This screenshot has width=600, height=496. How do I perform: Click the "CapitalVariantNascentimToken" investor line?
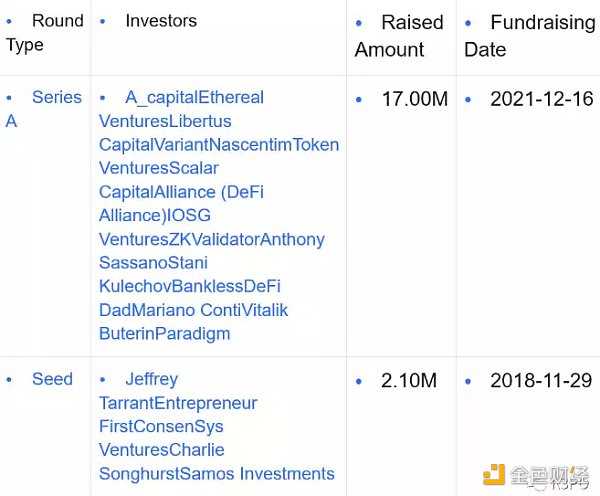(x=219, y=145)
